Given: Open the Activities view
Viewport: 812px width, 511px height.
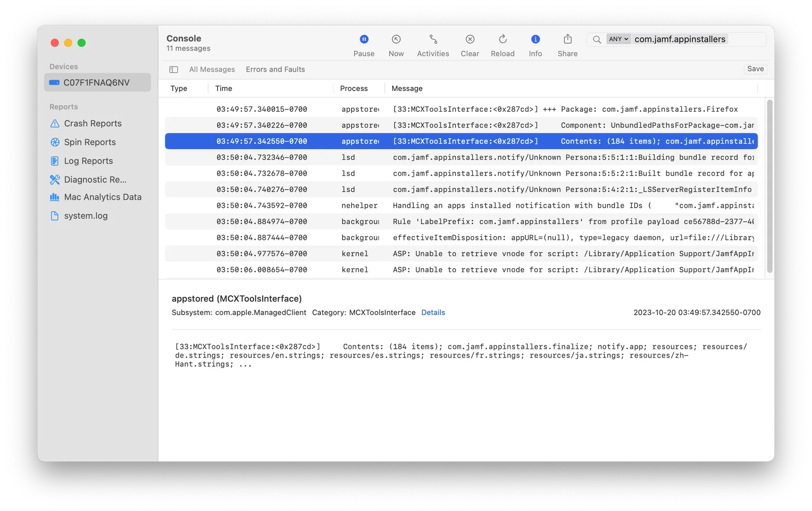Looking at the screenshot, I should 432,45.
